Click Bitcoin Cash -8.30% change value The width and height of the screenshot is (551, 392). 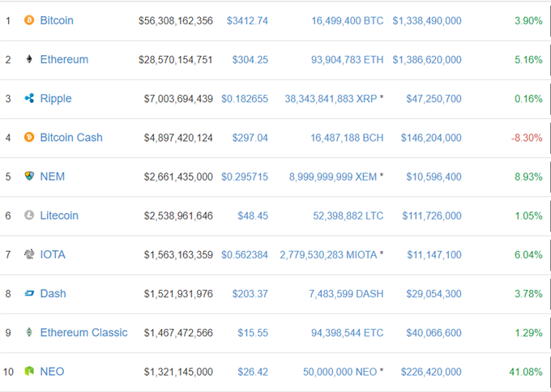tap(527, 138)
